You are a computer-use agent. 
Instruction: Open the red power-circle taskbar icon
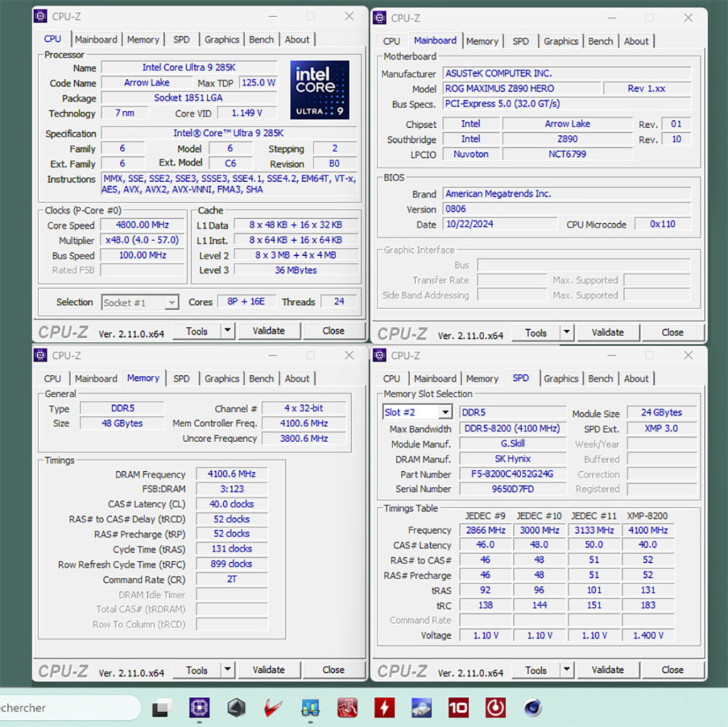pos(496,708)
